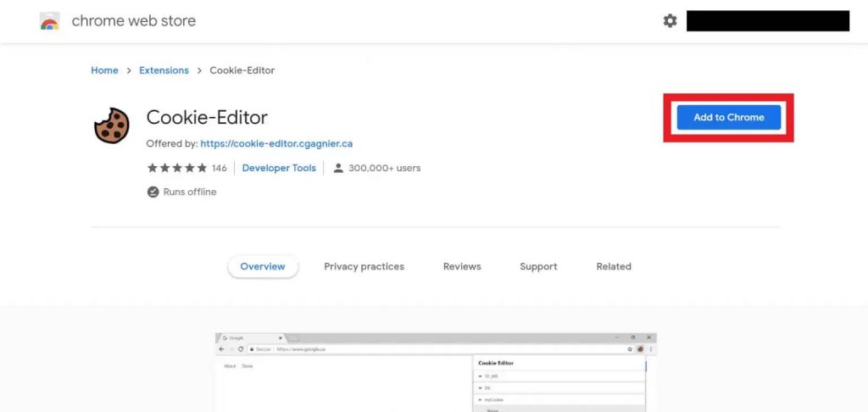Viewport: 868px width, 412px height.
Task: Click the users person icon
Action: coord(338,168)
